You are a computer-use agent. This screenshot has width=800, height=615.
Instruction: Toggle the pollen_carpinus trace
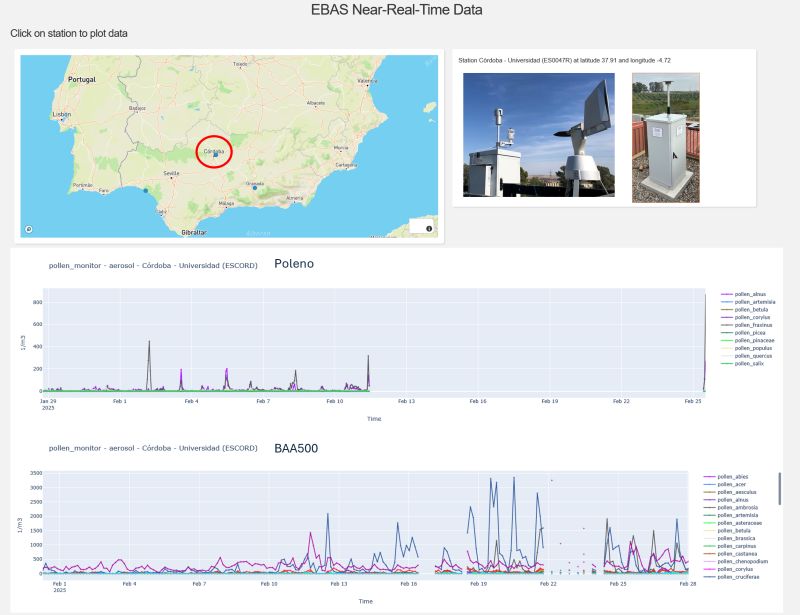(730, 546)
